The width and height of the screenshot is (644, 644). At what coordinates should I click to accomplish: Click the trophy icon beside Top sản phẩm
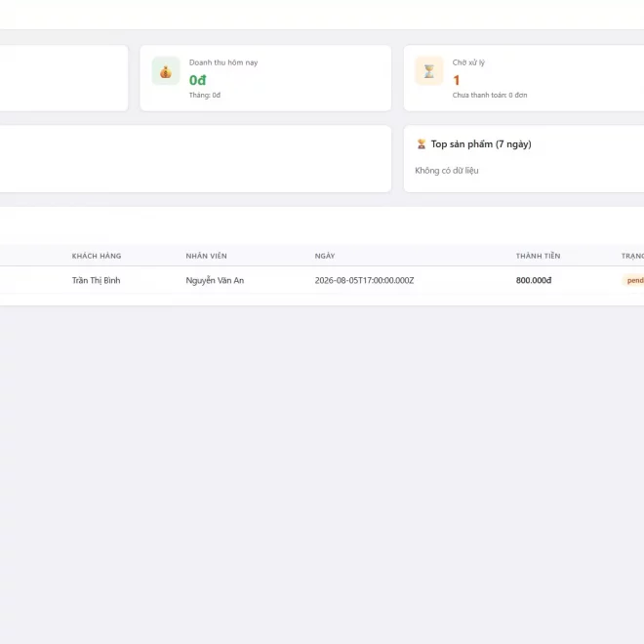(x=422, y=144)
